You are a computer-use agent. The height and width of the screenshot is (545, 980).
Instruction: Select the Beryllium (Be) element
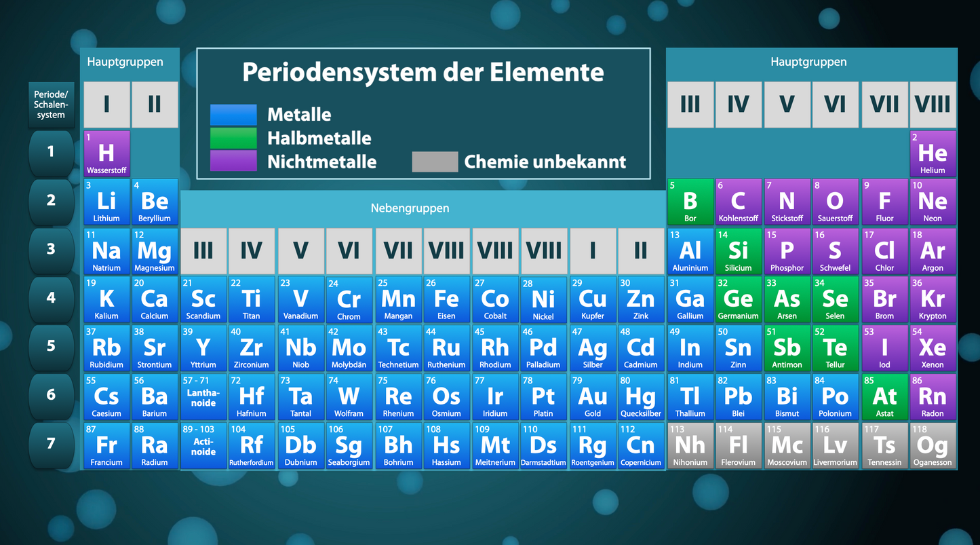click(x=155, y=202)
